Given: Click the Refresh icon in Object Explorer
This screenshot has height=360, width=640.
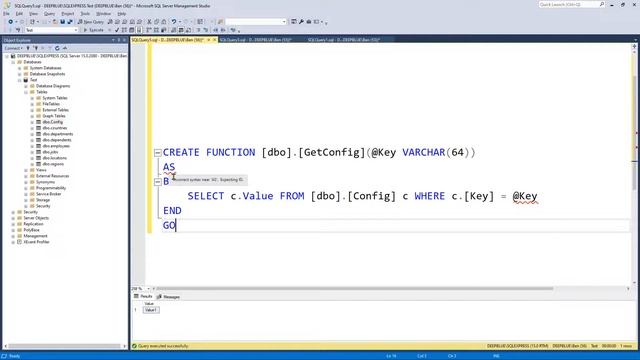Looking at the screenshot, I should pos(57,48).
